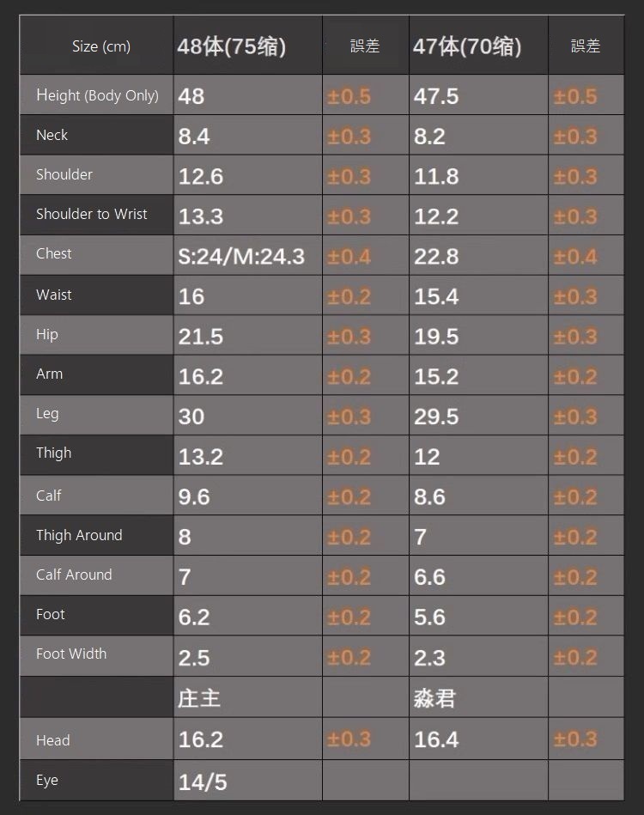The height and width of the screenshot is (815, 644).
Task: Select the Neck row label
Action: [52, 135]
